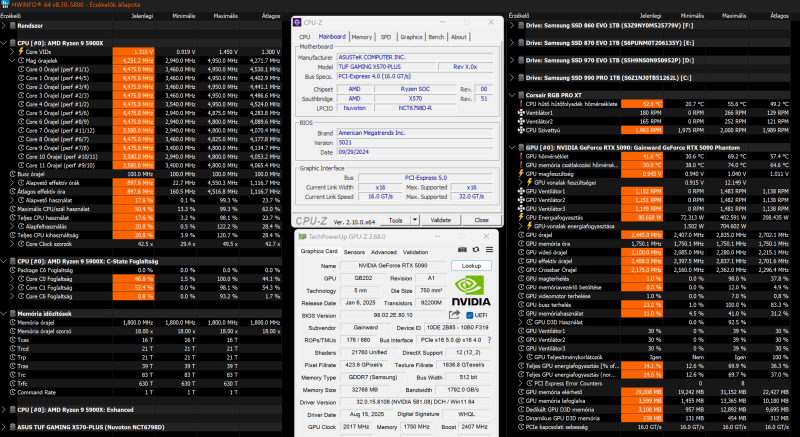Click the Átlagos column header in right panel
Image resolution: width=800 pixels, height=437 pixels.
pyautogui.click(x=779, y=16)
